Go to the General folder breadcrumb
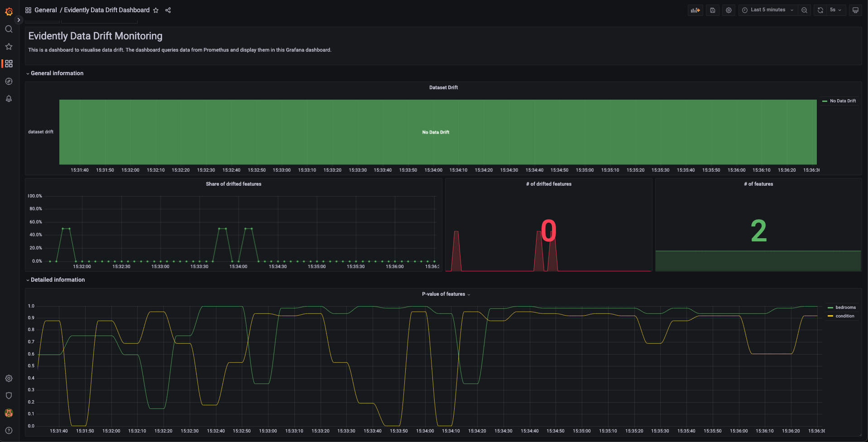Screen dimensions: 868x442 (46, 10)
